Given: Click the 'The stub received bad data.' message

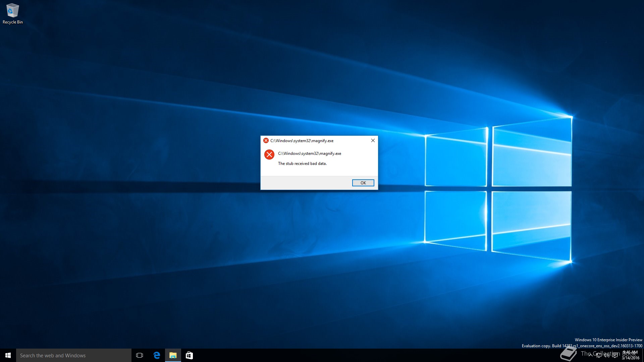Looking at the screenshot, I should click(302, 164).
